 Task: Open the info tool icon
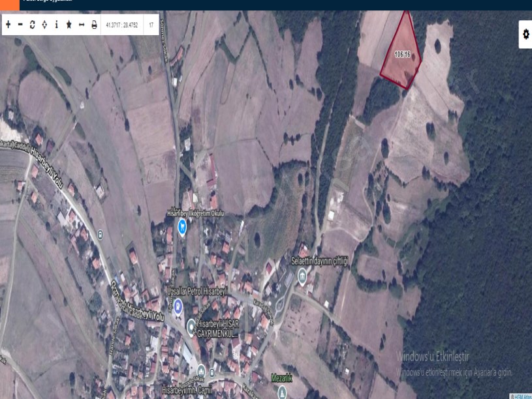click(57, 25)
